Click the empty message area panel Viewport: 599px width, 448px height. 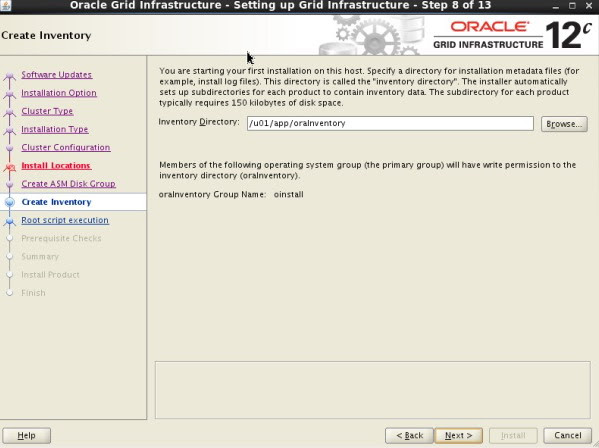(372, 390)
